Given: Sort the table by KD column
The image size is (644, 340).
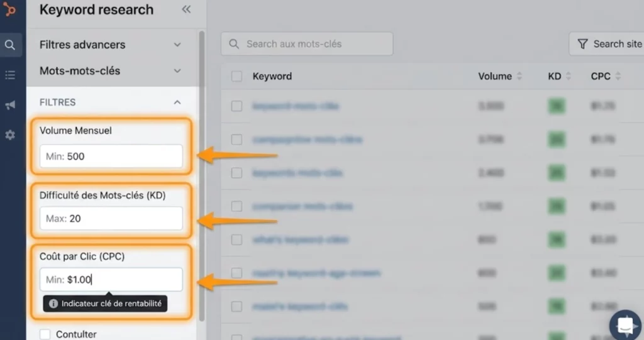Looking at the screenshot, I should pos(569,77).
